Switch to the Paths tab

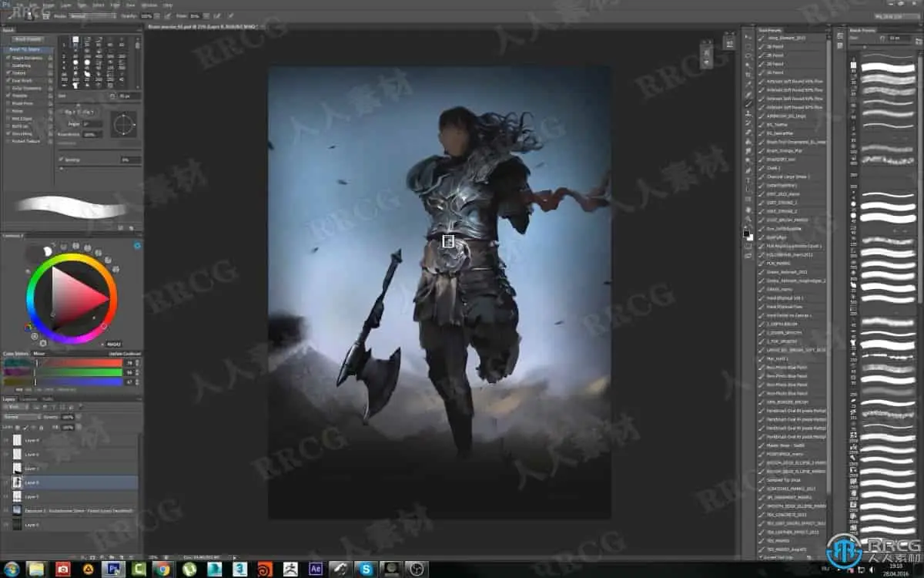coord(48,399)
